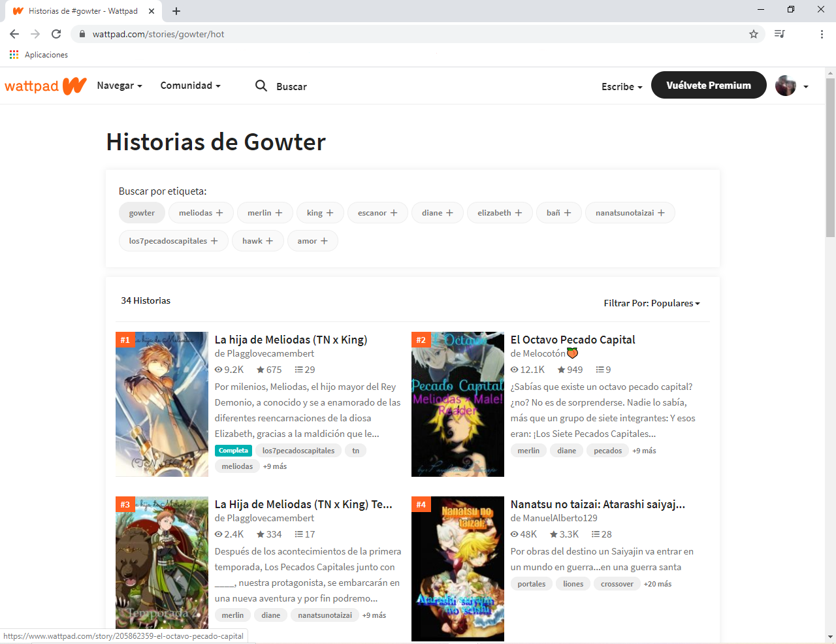Click the Wattpad logo
This screenshot has height=644, width=836.
click(x=46, y=86)
